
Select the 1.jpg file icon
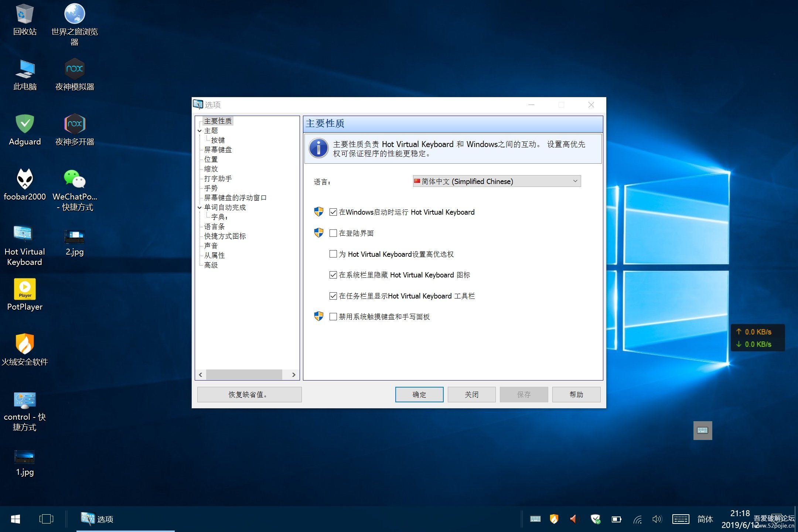click(25, 463)
